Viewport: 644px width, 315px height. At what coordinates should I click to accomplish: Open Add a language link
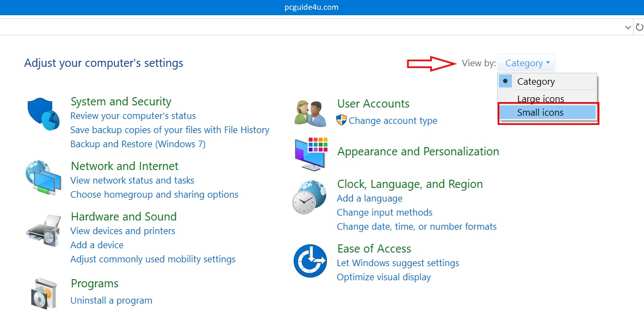[x=369, y=198]
